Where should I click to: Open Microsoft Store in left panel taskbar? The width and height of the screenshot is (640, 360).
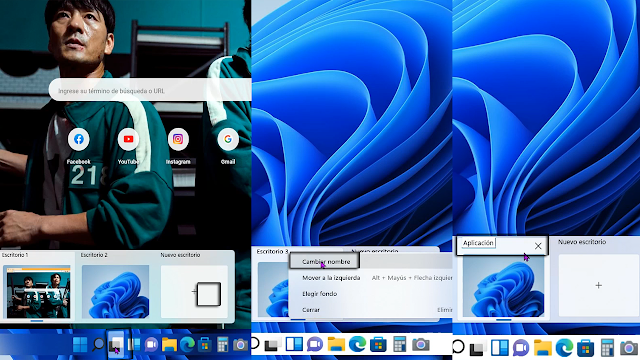click(204, 345)
